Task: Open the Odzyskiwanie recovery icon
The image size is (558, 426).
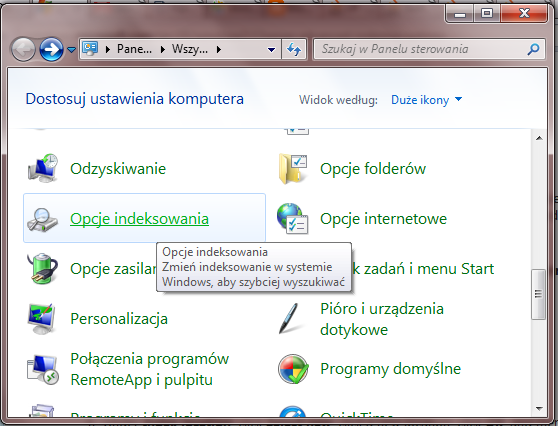Action: pyautogui.click(x=43, y=169)
